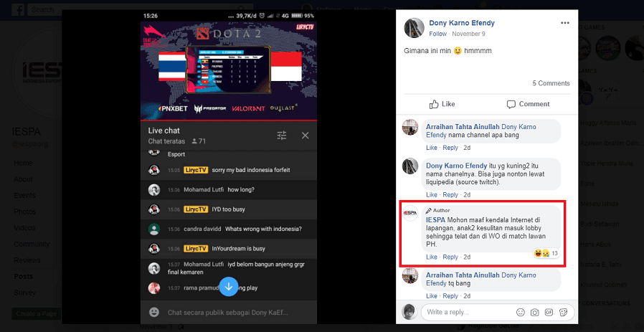Like the IESPA author comment
644x332 pixels.
coord(432,257)
